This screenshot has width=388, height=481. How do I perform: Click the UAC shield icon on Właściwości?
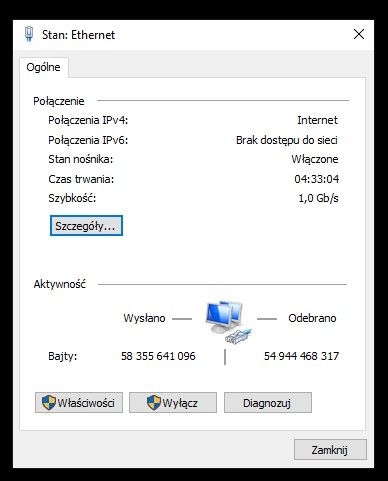click(48, 402)
